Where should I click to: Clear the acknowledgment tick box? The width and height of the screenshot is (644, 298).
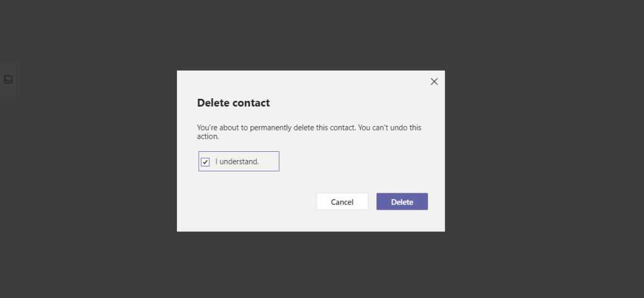[x=205, y=162]
